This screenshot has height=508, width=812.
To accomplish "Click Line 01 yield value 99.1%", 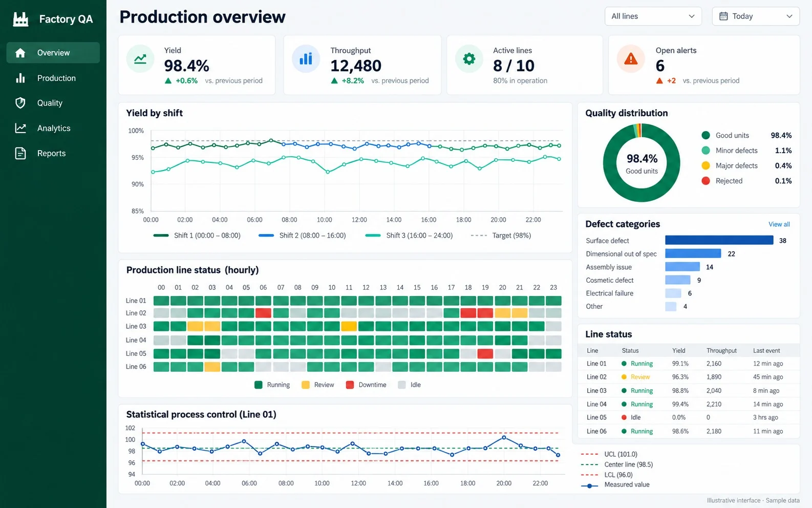I will (x=680, y=364).
